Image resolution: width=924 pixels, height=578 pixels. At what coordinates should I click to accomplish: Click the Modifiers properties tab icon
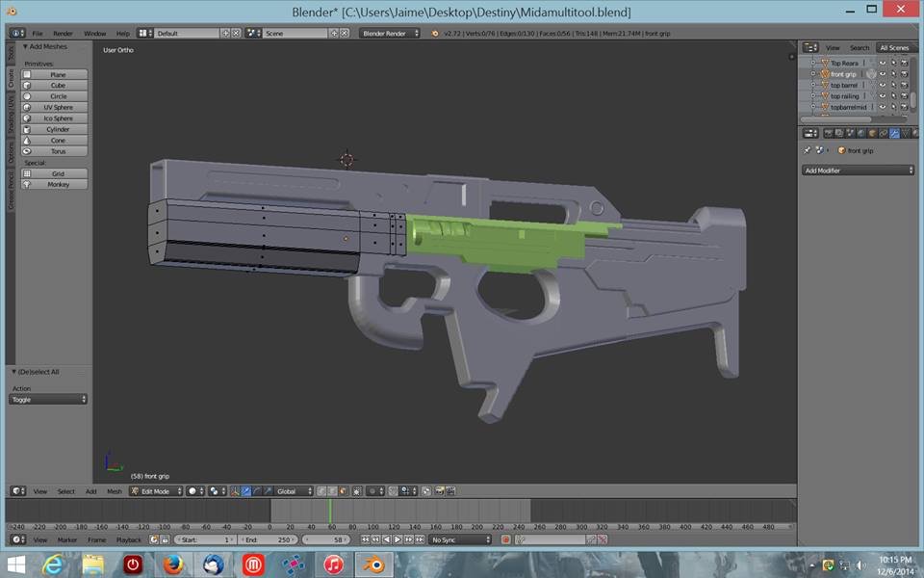[894, 133]
